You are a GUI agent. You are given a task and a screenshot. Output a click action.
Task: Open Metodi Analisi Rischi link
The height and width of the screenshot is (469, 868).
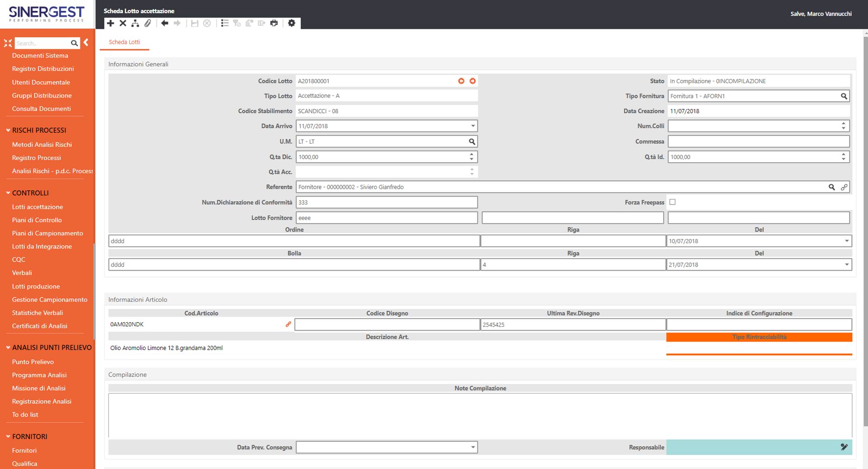coord(42,145)
